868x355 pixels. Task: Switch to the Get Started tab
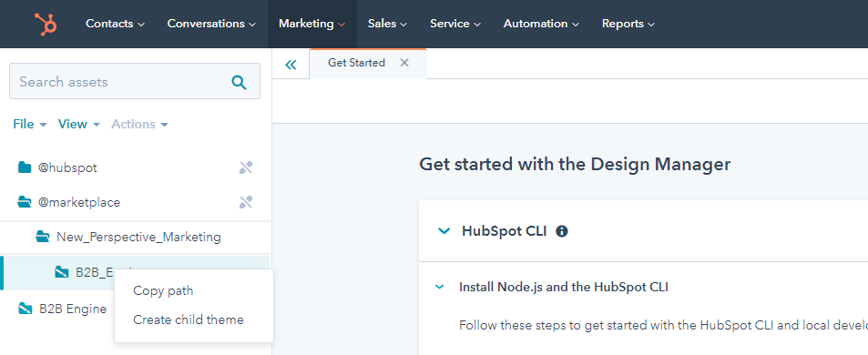[356, 63]
